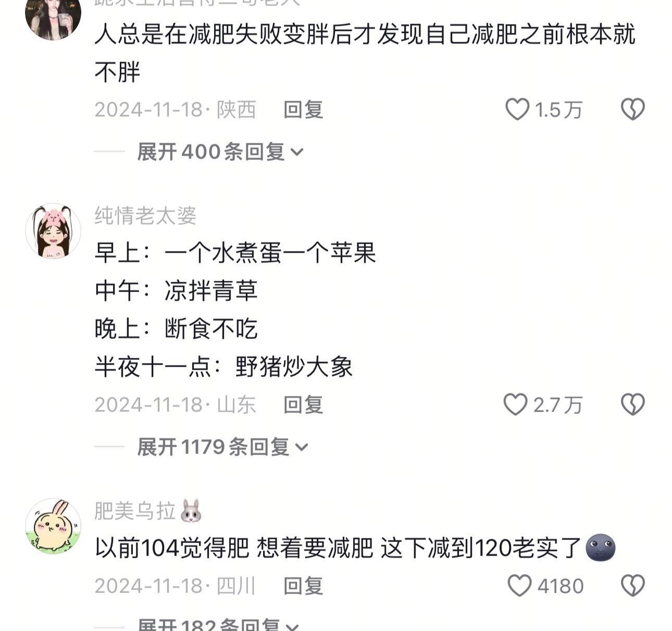Tap the dark moon emoji in comment

click(601, 548)
